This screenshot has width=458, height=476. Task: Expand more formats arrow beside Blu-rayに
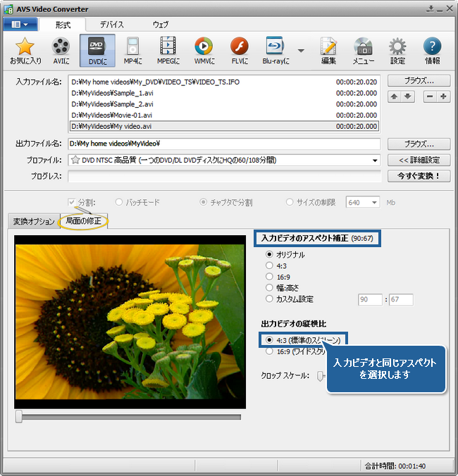(x=301, y=51)
